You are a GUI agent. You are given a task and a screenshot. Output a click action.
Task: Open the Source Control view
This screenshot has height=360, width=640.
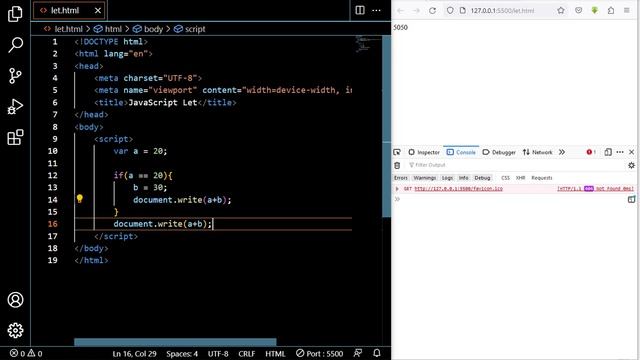coord(15,76)
